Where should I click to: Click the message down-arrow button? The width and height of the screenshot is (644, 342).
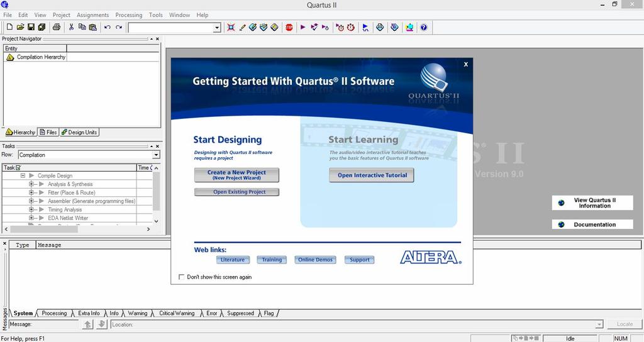(102, 324)
